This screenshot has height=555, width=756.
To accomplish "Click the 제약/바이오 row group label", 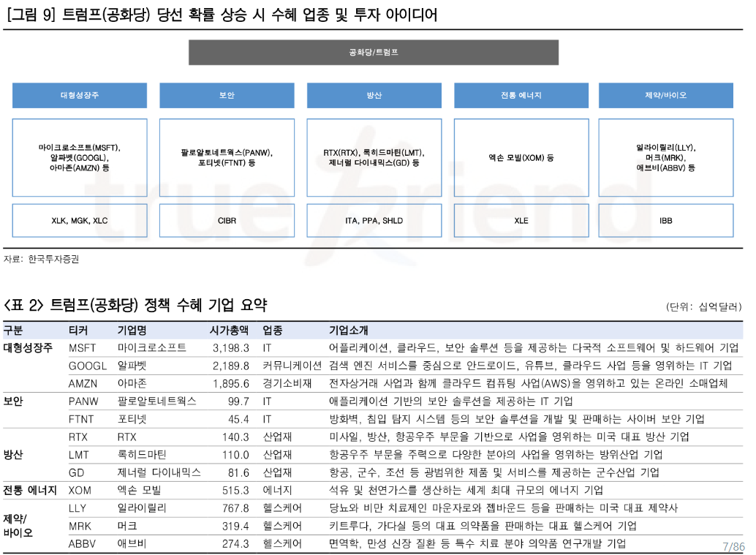I will (18, 526).
